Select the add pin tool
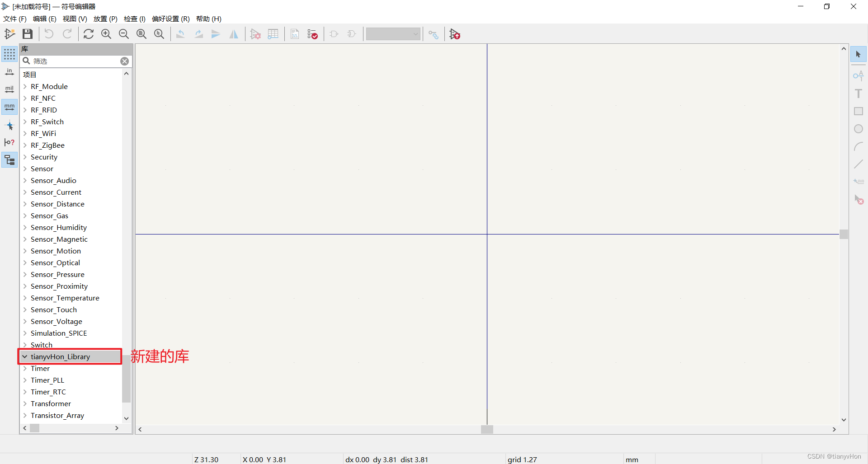The width and height of the screenshot is (868, 464). pos(859,75)
